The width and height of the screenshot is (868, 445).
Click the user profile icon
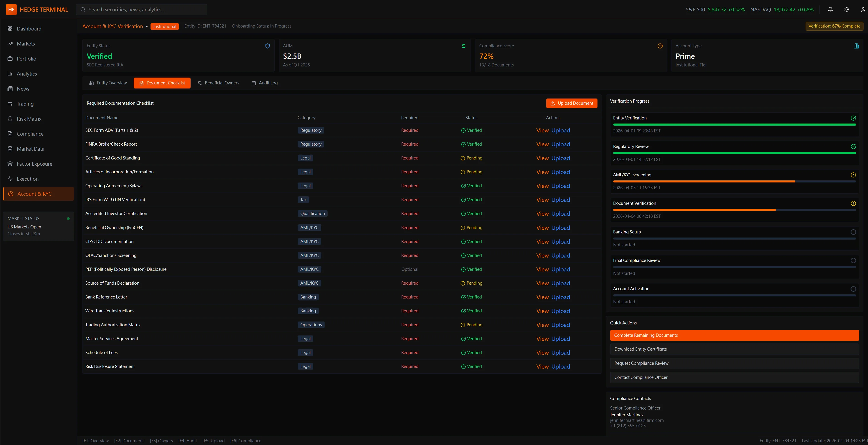(862, 9)
